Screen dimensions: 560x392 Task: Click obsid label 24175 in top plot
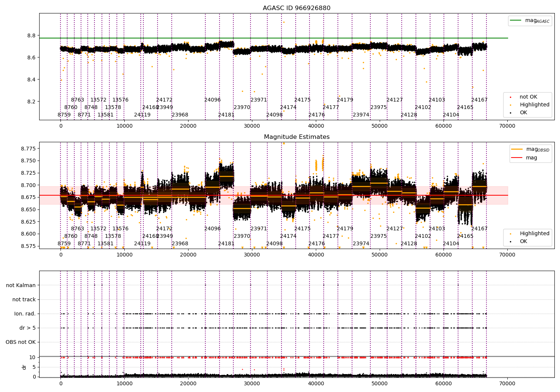tap(302, 100)
